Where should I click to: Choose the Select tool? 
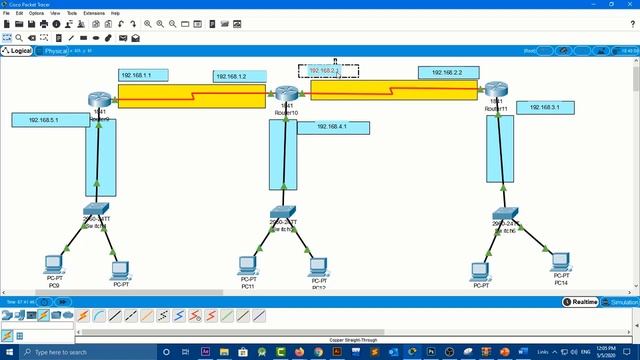pos(7,38)
